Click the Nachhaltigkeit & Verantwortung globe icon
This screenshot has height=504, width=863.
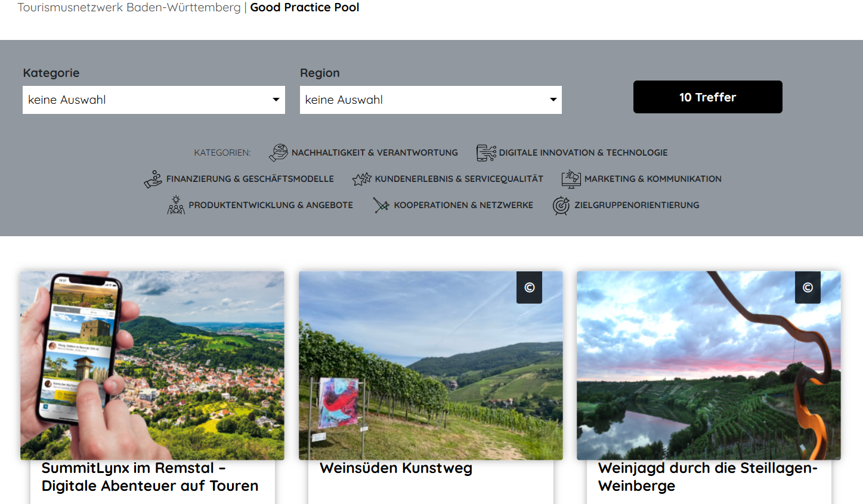pyautogui.click(x=278, y=153)
